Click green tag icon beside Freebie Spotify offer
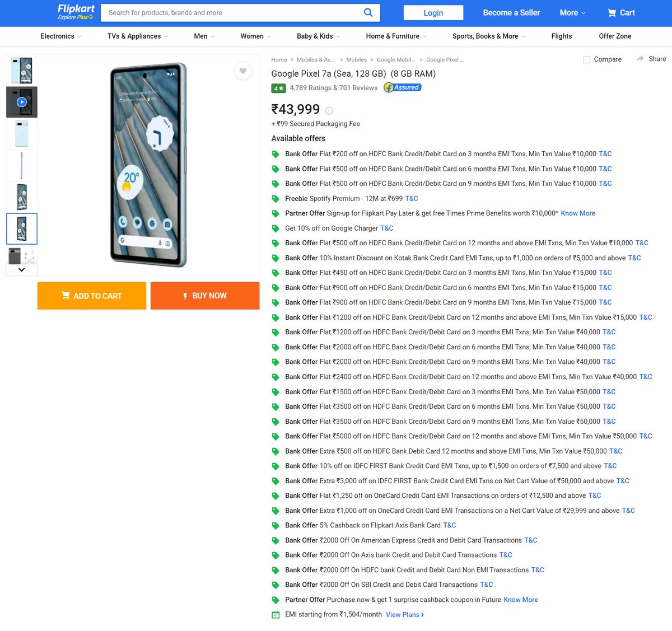 (x=276, y=199)
